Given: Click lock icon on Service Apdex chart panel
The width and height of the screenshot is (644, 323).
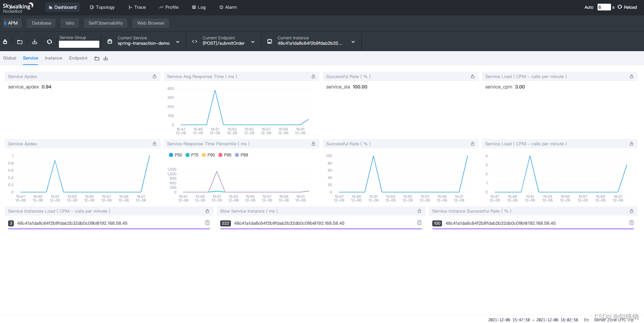Looking at the screenshot, I should click(155, 144).
